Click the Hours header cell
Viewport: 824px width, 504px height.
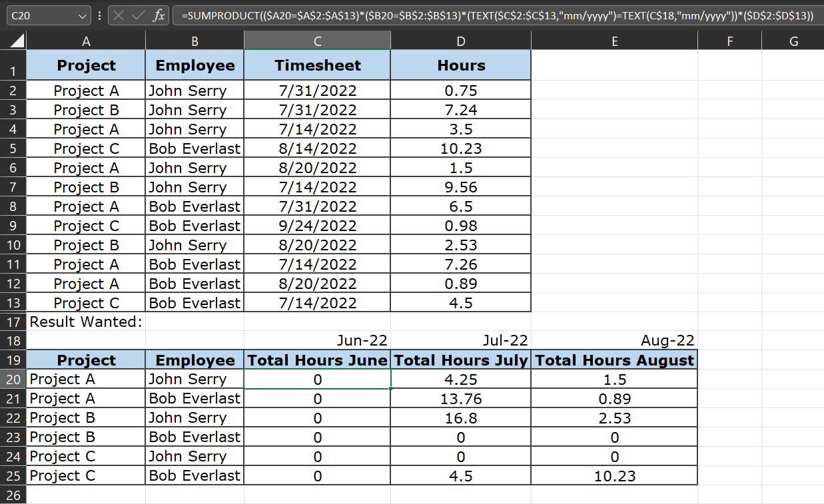pos(461,65)
